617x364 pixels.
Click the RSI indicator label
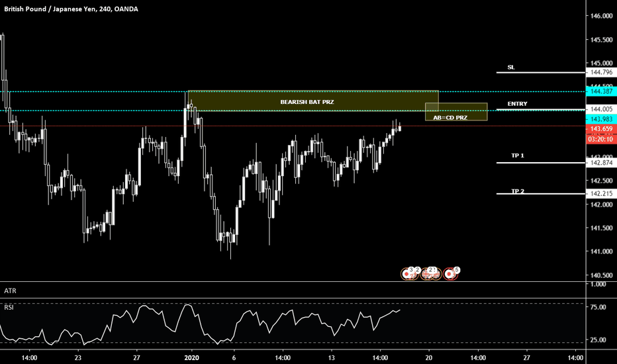10,306
